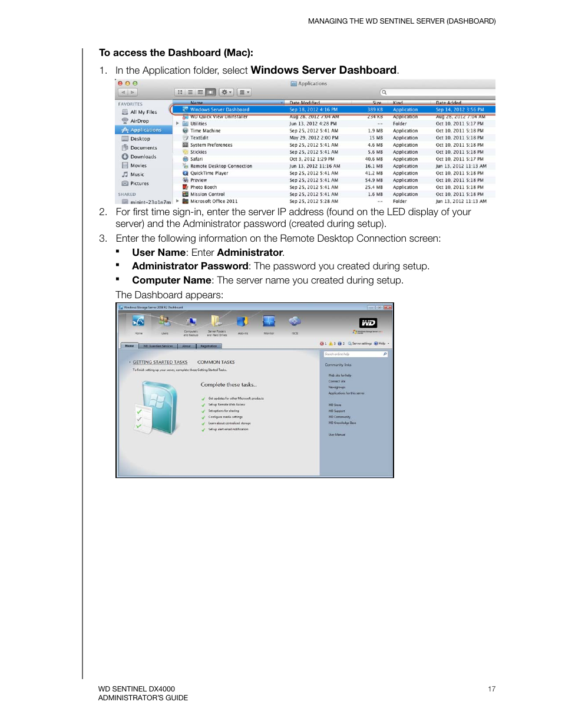
Task: Open the WD Support link
Action: click(337, 411)
